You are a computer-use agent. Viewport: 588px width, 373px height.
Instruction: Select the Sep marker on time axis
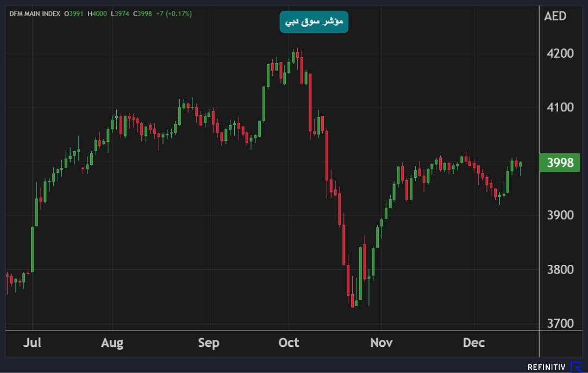208,343
